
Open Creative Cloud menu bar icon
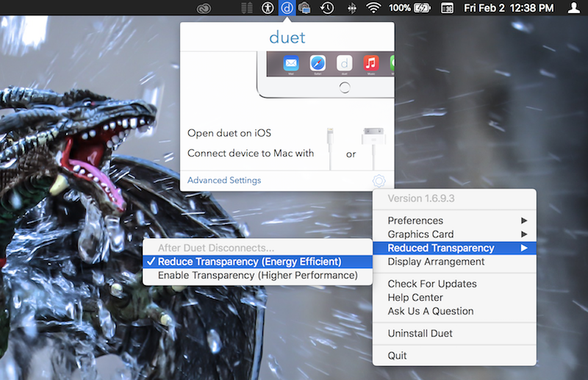pyautogui.click(x=204, y=8)
